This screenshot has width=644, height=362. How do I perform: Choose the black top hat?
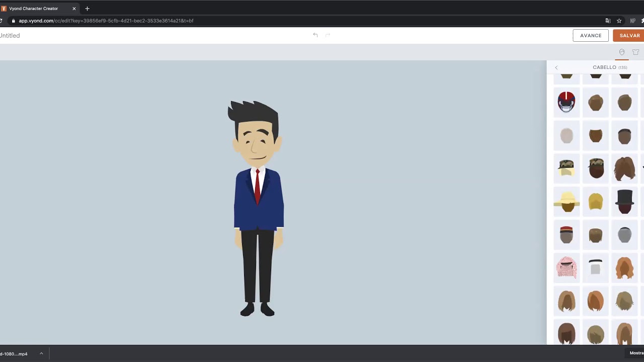[624, 201]
